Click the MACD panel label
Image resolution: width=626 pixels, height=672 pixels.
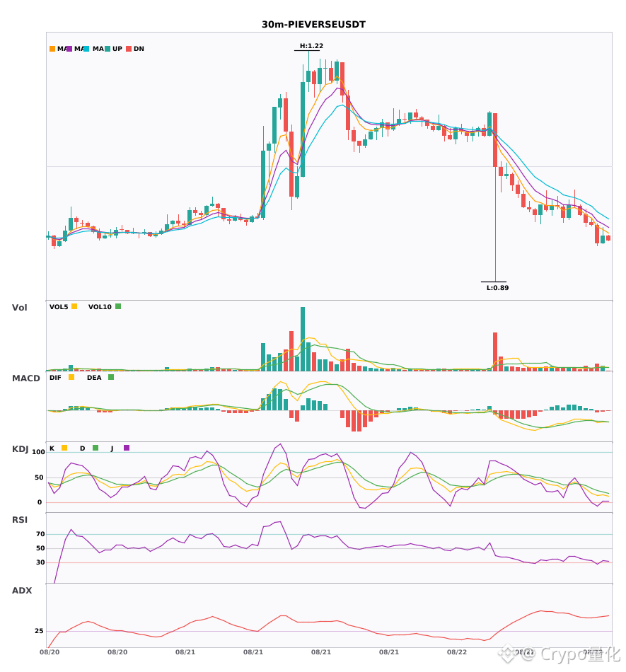[x=25, y=378]
